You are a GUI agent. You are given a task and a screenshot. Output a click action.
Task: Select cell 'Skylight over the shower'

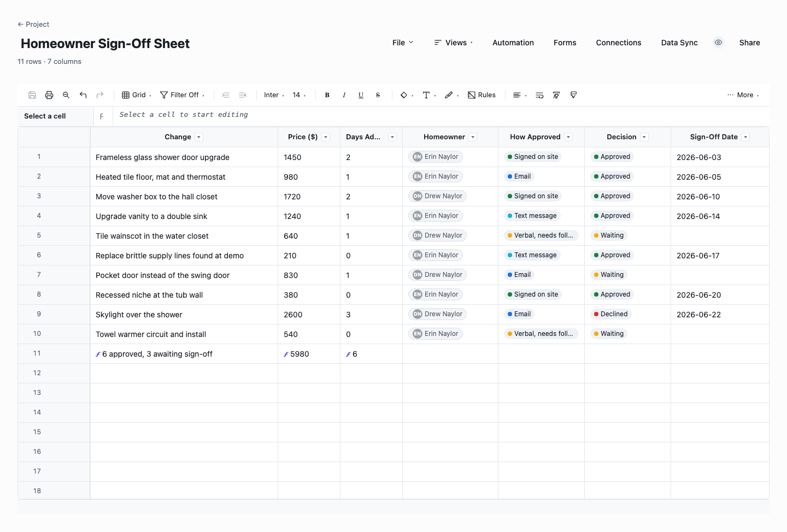(x=184, y=315)
